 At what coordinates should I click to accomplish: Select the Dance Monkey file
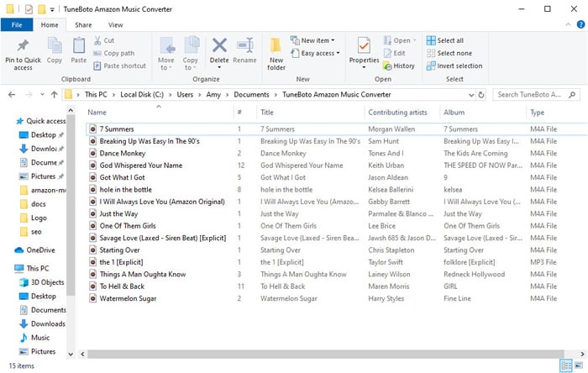tap(123, 153)
